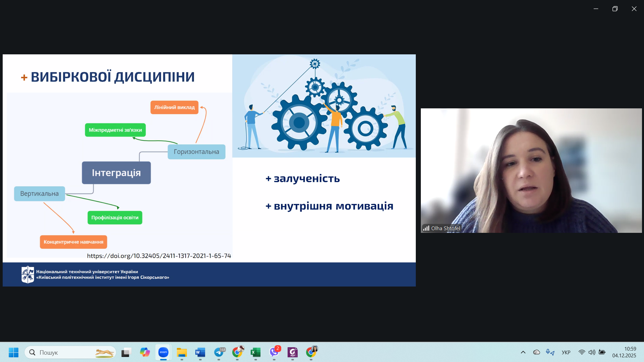Open File Explorer from the taskbar

182,352
